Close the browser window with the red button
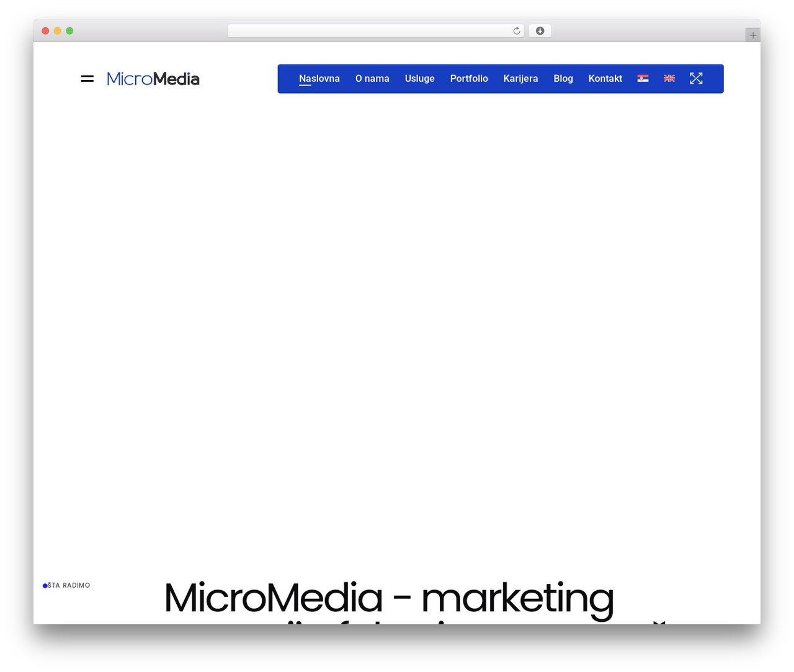 click(x=45, y=31)
